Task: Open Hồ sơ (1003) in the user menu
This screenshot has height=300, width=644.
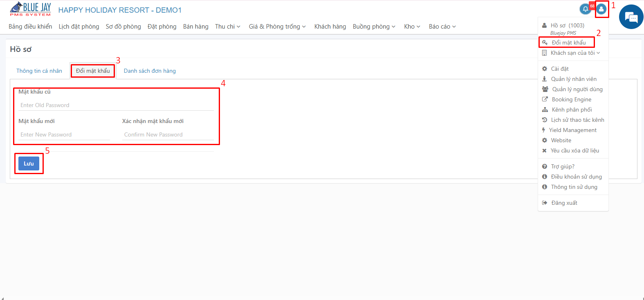Action: click(568, 25)
